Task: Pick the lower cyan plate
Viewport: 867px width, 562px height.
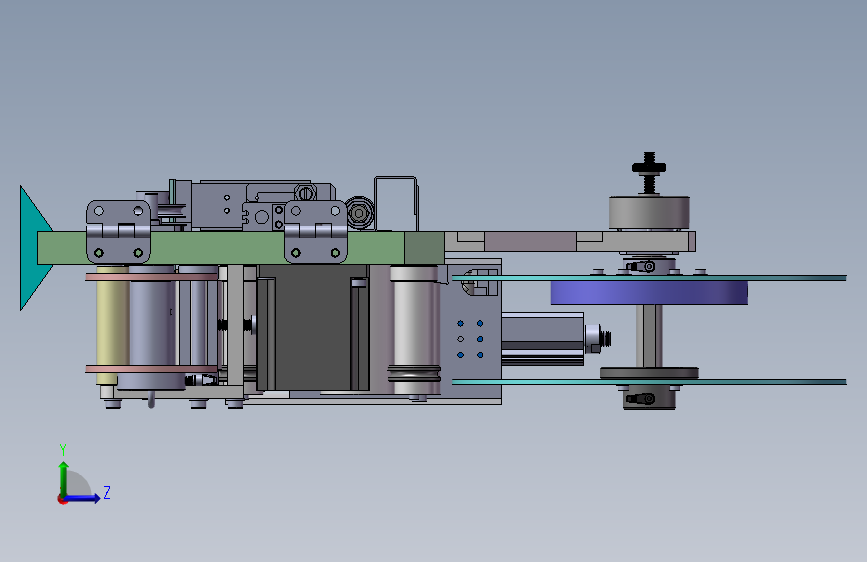Action: pos(649,382)
